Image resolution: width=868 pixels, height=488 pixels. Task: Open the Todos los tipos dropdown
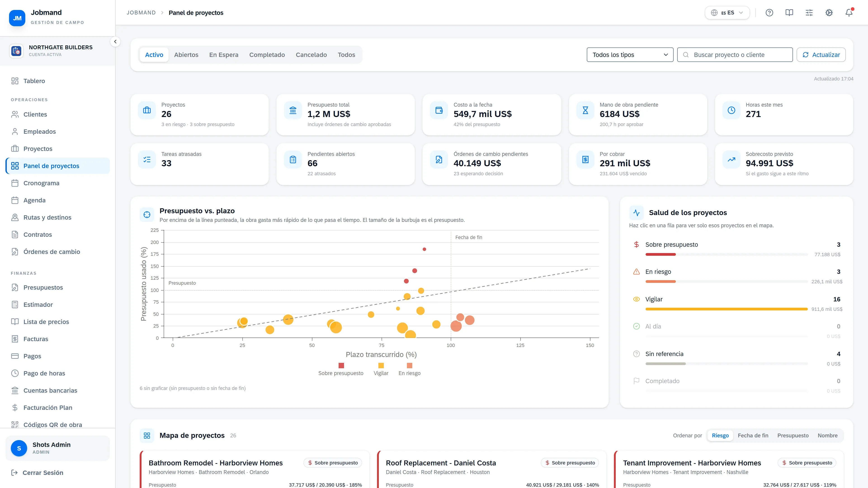point(630,54)
